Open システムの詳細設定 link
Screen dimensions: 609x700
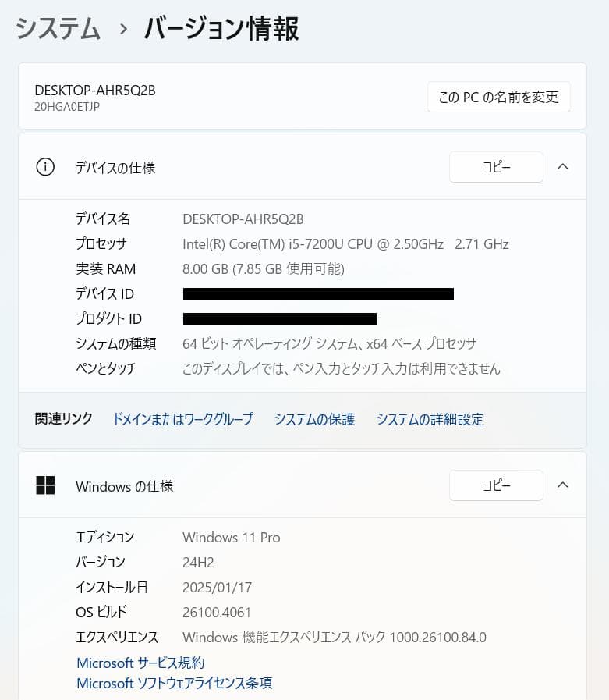(430, 419)
